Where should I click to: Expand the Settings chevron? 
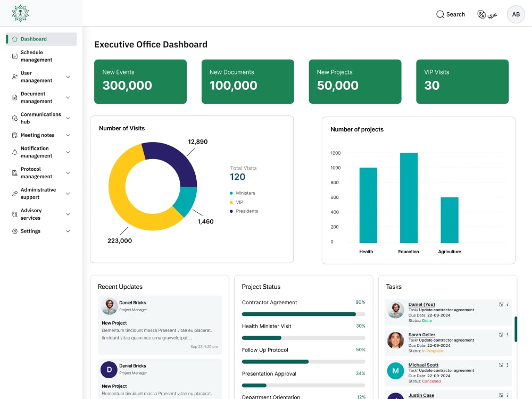(x=68, y=231)
